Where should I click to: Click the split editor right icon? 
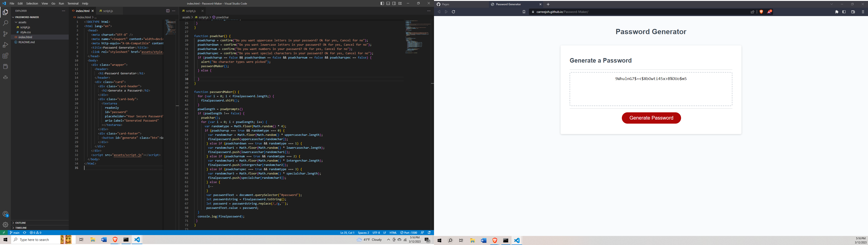167,11
